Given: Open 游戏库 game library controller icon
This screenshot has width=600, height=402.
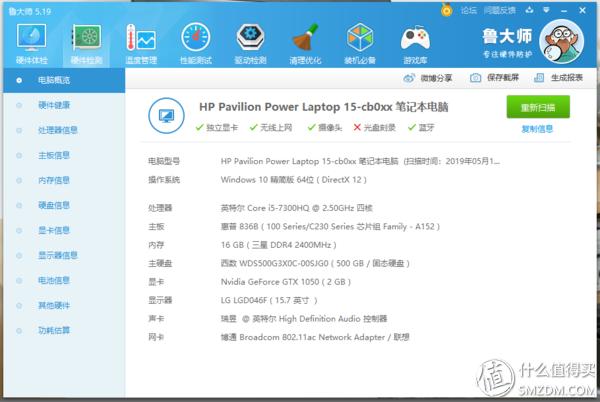Looking at the screenshot, I should pyautogui.click(x=415, y=44).
